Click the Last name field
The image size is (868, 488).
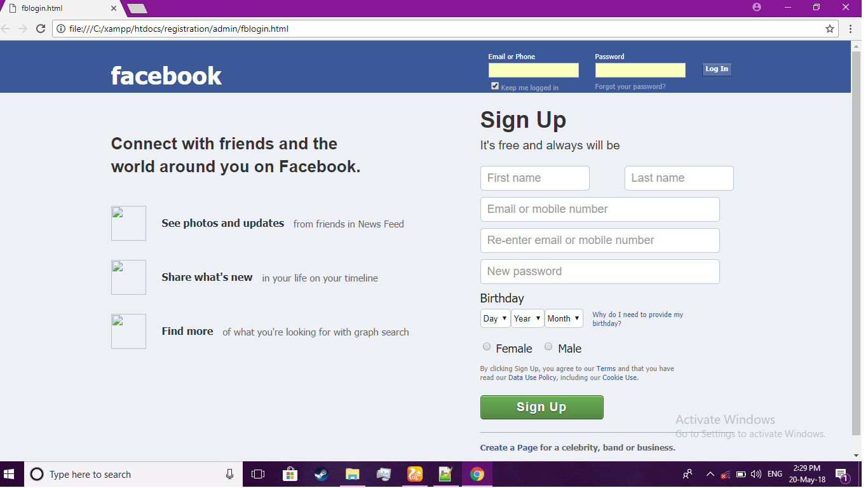pyautogui.click(x=679, y=178)
